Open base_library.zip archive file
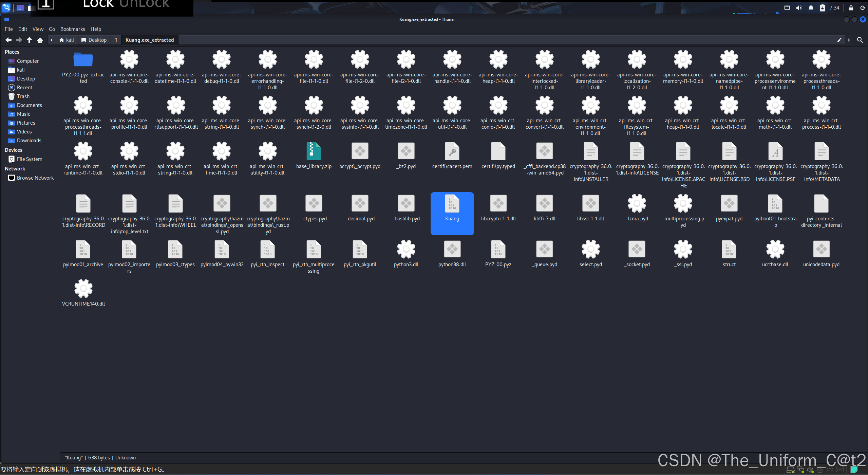 (314, 152)
